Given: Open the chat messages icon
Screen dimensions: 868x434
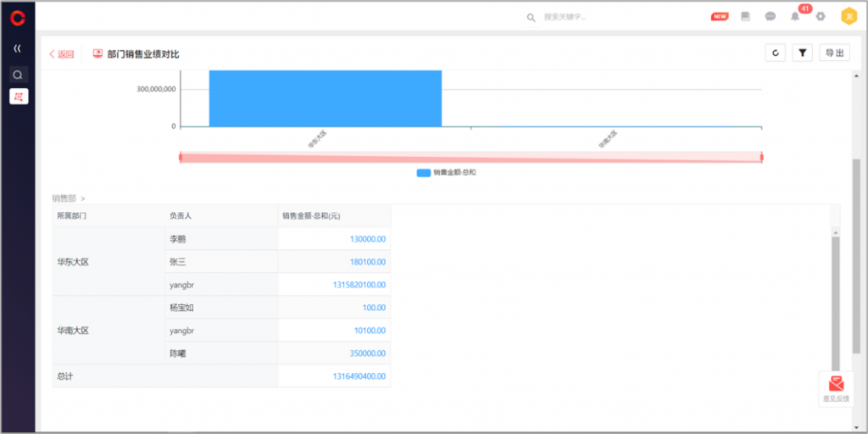Looking at the screenshot, I should (x=770, y=17).
